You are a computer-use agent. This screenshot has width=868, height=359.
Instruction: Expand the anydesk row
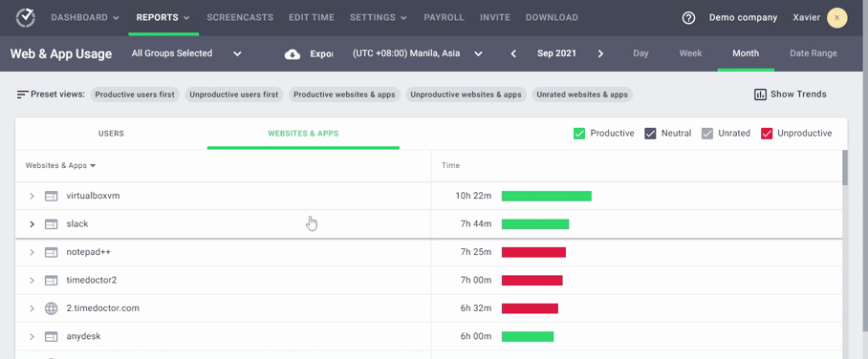click(x=32, y=336)
